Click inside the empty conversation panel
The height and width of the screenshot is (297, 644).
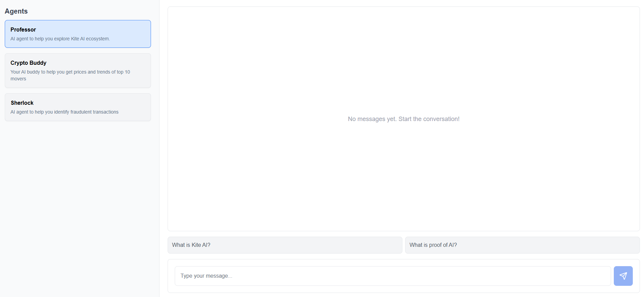click(x=403, y=68)
